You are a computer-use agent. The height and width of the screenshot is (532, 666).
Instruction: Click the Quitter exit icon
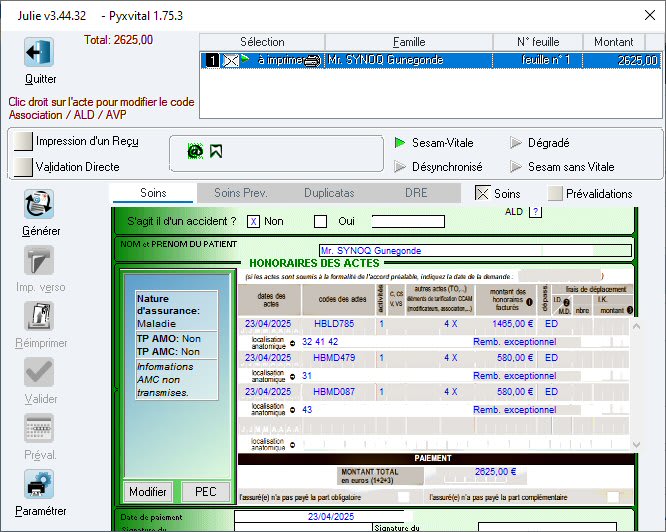click(x=39, y=53)
